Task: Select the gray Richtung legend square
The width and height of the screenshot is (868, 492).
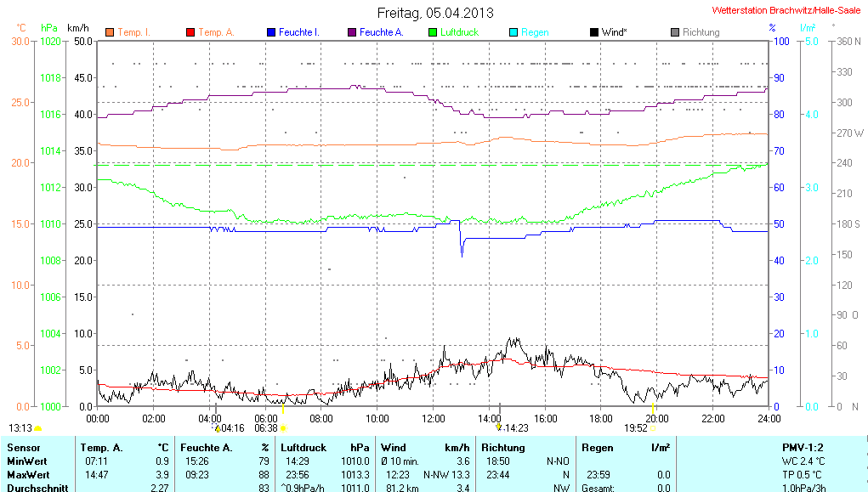Action: coord(675,32)
